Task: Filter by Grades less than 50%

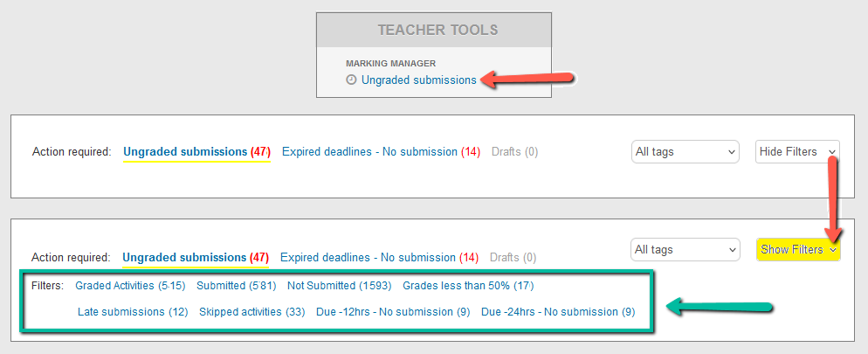Action: (468, 286)
